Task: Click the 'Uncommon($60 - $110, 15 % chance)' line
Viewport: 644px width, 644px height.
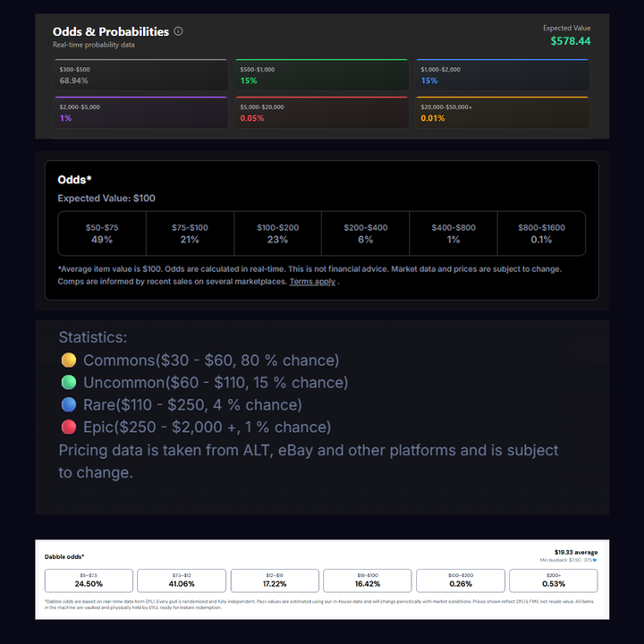Action: [216, 383]
